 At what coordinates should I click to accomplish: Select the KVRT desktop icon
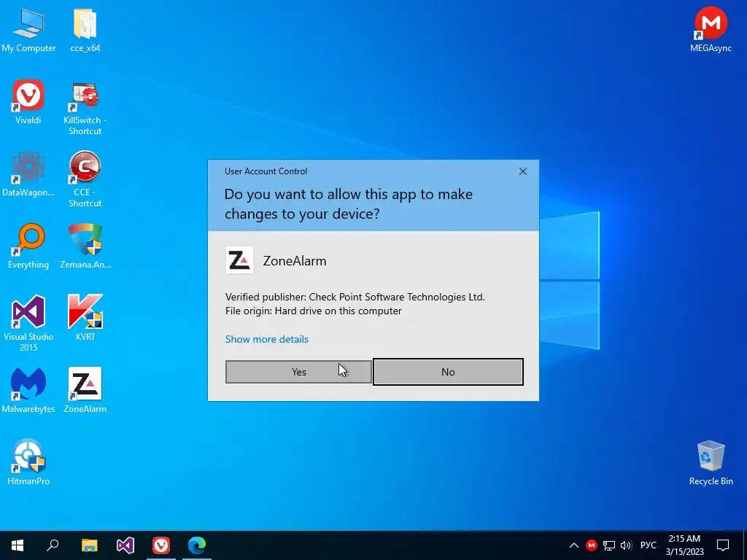pos(85,318)
